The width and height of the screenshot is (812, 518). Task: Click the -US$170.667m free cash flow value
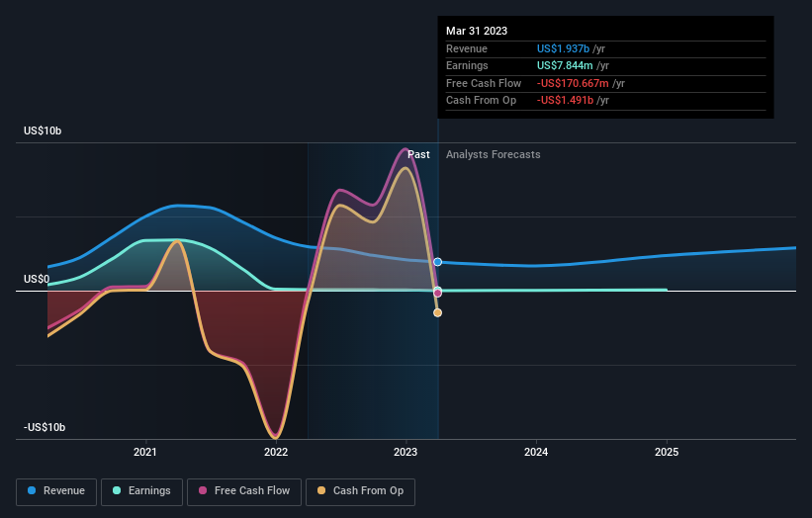coord(573,83)
